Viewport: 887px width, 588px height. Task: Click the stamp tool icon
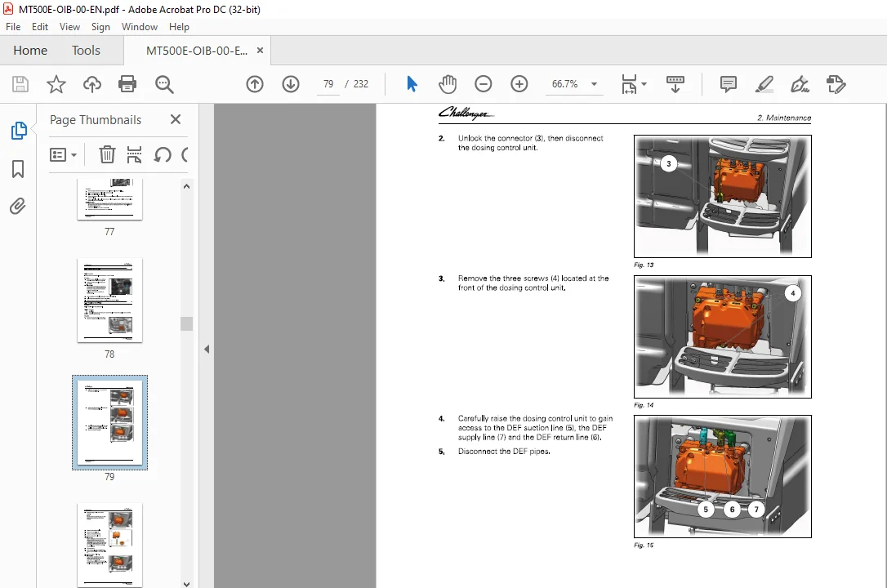point(836,84)
